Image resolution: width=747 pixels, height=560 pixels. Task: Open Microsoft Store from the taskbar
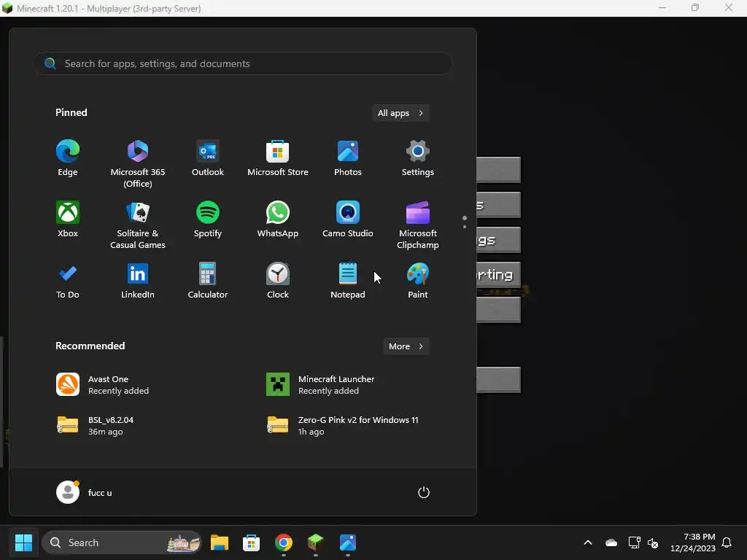(251, 542)
